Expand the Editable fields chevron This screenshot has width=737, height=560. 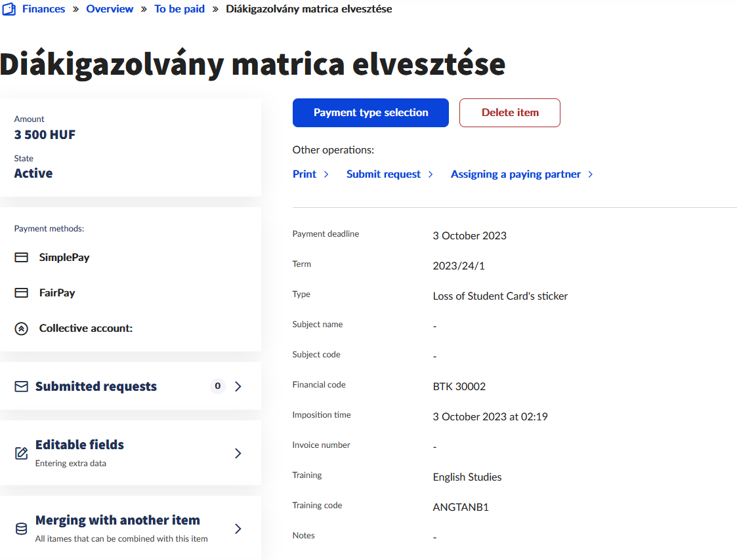238,453
